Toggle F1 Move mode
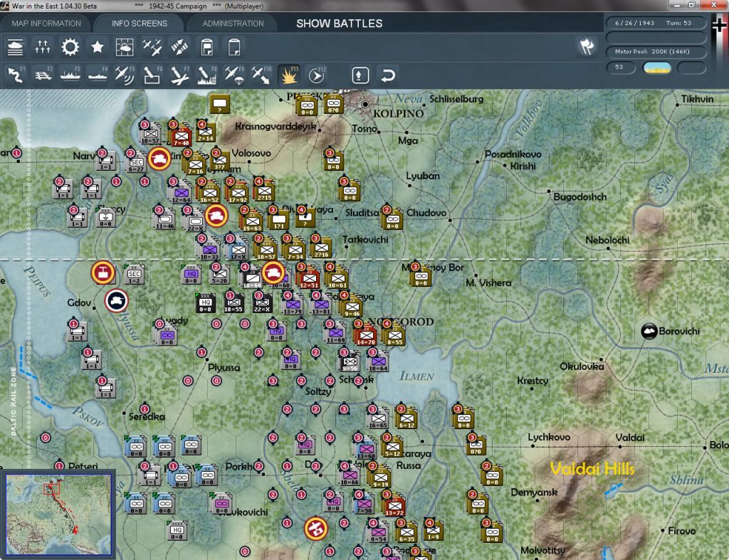The image size is (729, 560). [x=16, y=75]
